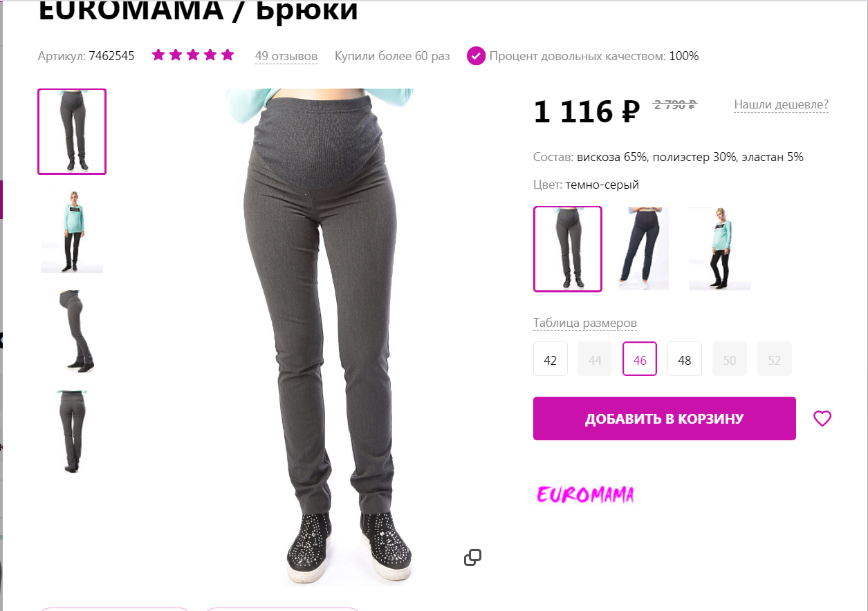
Task: Choose the dark blue color variant
Action: (644, 249)
